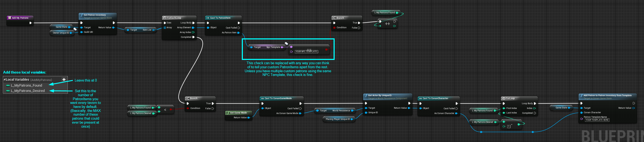Select the L_MyPatrons_Desired variable
Screen dimensions: 644x142
(x=28, y=91)
